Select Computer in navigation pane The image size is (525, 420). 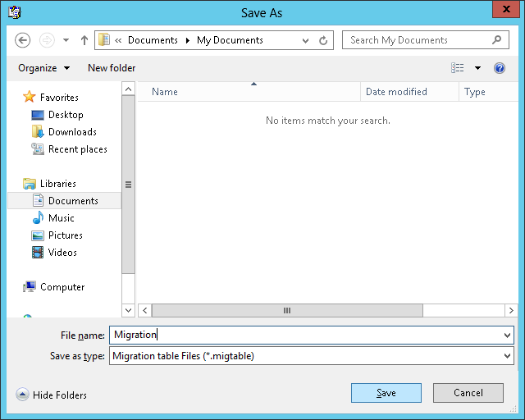[x=62, y=287]
